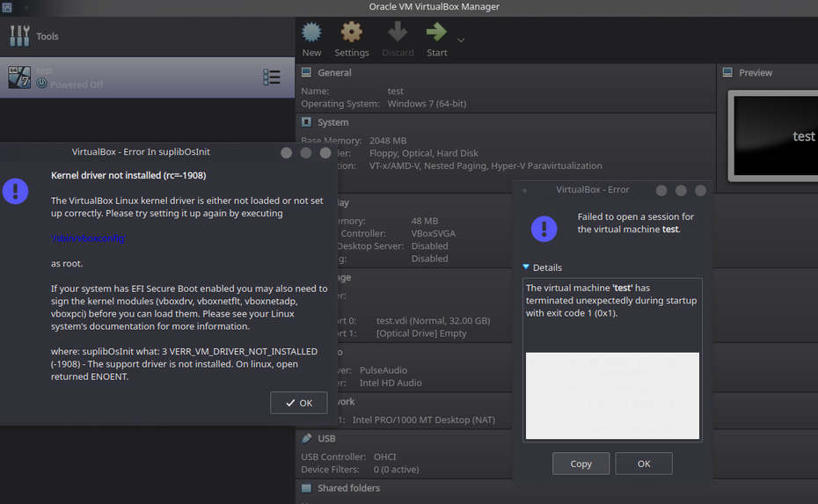Screen dimensions: 818x504
Task: Click the warning icon in VirtualBox Error dialog
Action: 544,229
